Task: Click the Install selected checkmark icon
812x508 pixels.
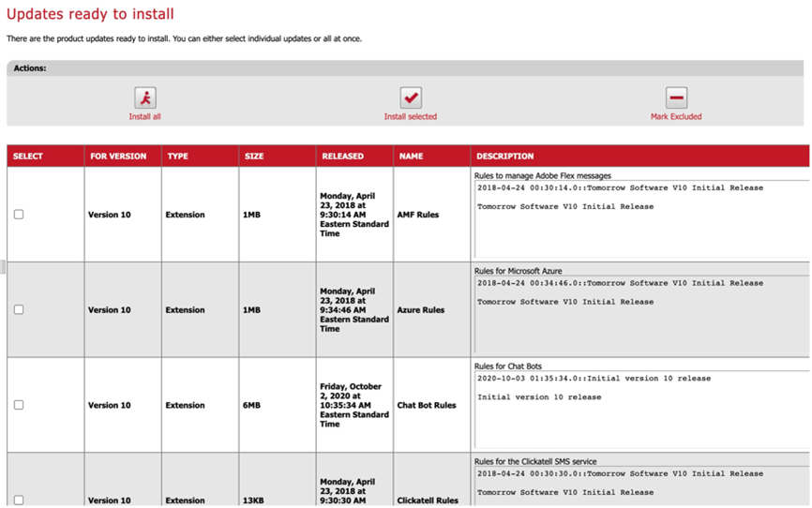Action: tap(411, 97)
